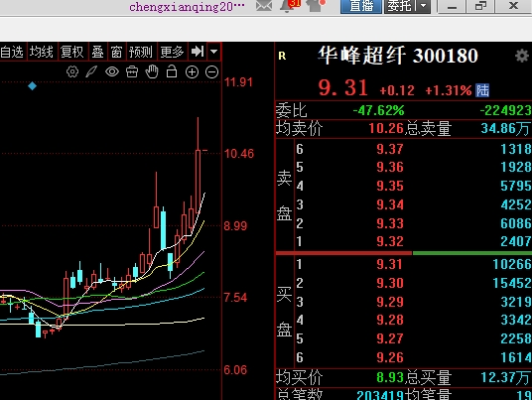Select sell level 2 price 9.33
Viewport: 532px width, 400px height.
click(390, 223)
